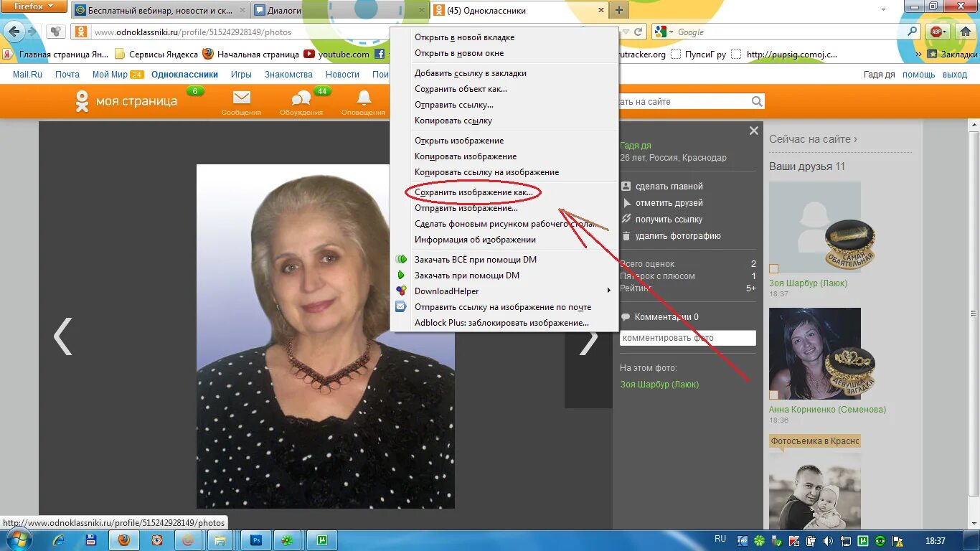The image size is (980, 551).
Task: Click volume speaker icon in system tray
Action: click(x=829, y=540)
